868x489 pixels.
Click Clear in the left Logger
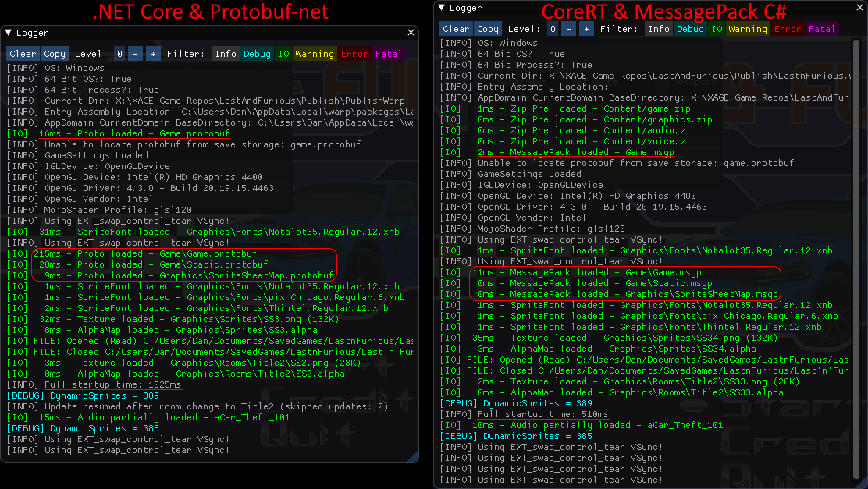coord(23,54)
